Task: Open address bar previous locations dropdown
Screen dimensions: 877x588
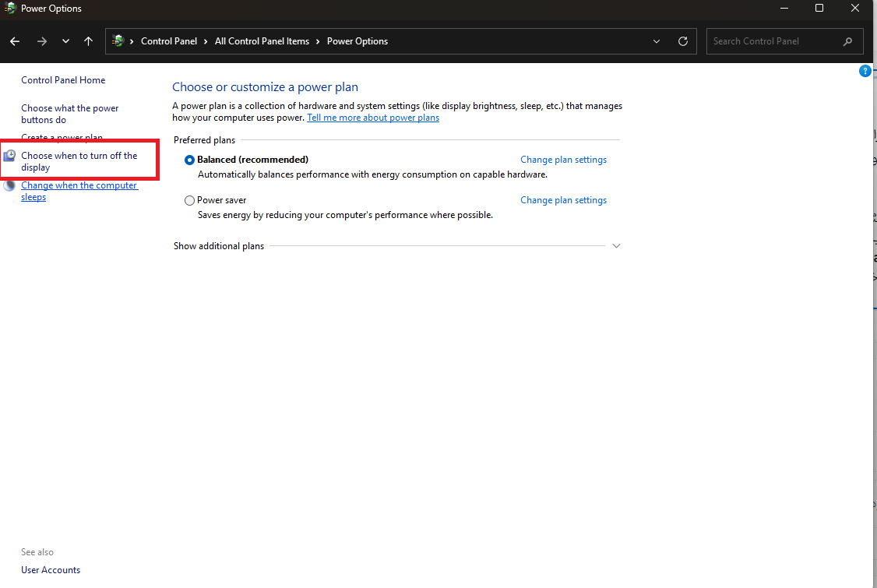Action: tap(657, 41)
